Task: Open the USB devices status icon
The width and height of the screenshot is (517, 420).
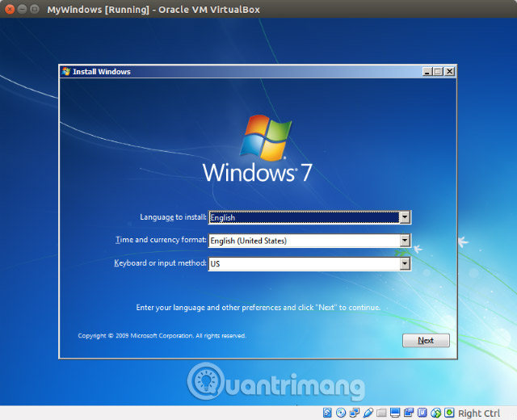Action: 368,413
